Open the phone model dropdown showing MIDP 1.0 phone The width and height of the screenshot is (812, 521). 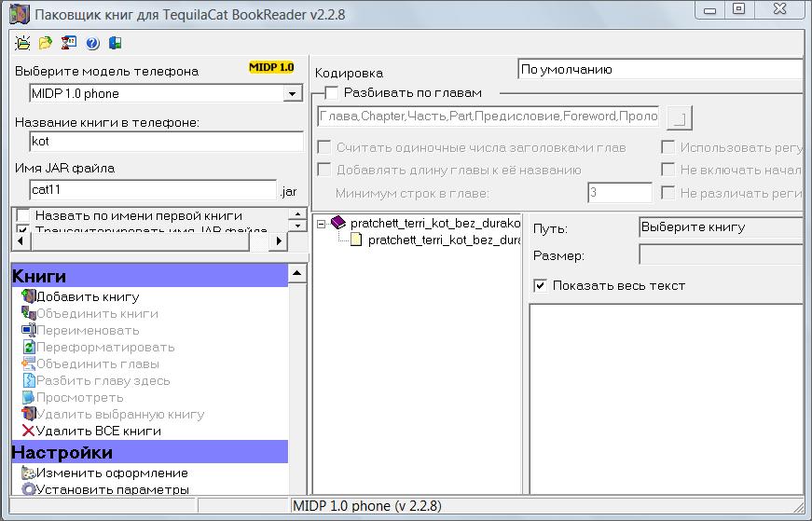(x=293, y=93)
